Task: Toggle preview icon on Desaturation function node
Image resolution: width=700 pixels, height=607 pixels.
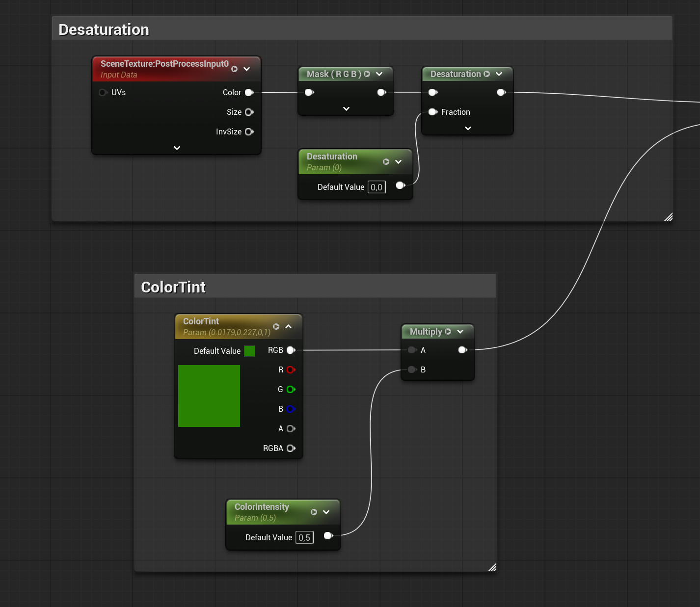Action: pos(486,74)
